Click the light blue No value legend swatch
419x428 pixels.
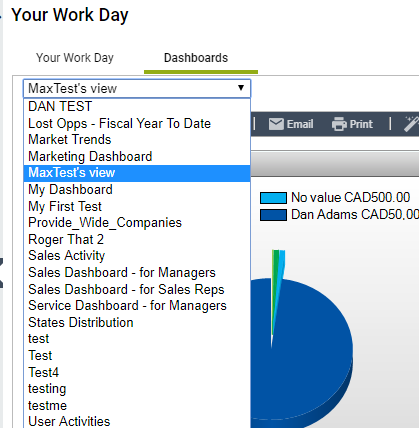point(273,198)
